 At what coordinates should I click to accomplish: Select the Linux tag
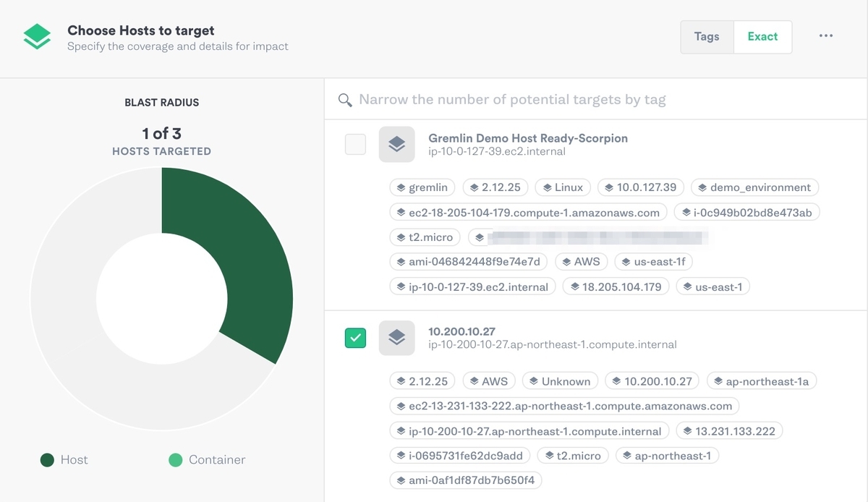coord(563,187)
